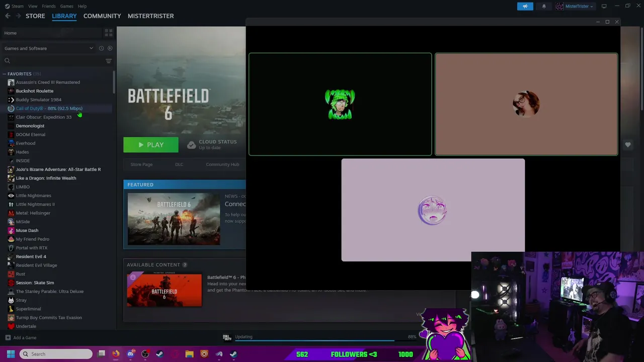
Task: Select Resident Evil 4
Action: 31,256
